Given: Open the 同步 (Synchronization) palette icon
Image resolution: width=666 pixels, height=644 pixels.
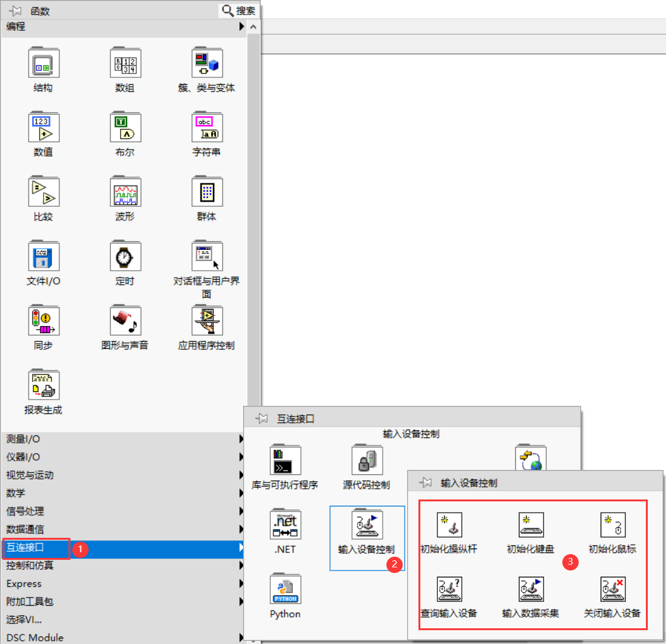Looking at the screenshot, I should tap(43, 320).
